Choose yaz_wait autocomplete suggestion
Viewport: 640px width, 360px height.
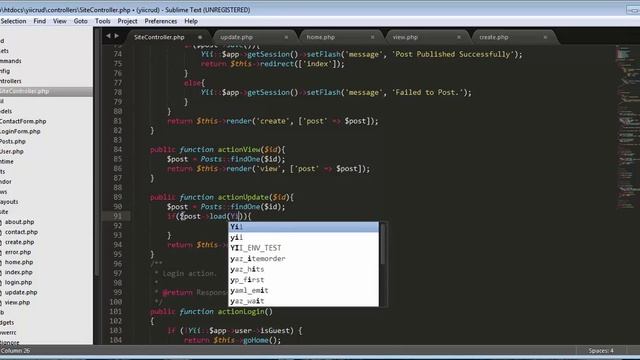[x=303, y=301]
